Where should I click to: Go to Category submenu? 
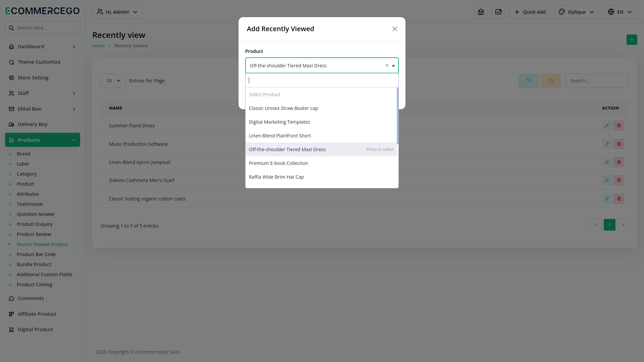coord(26,174)
